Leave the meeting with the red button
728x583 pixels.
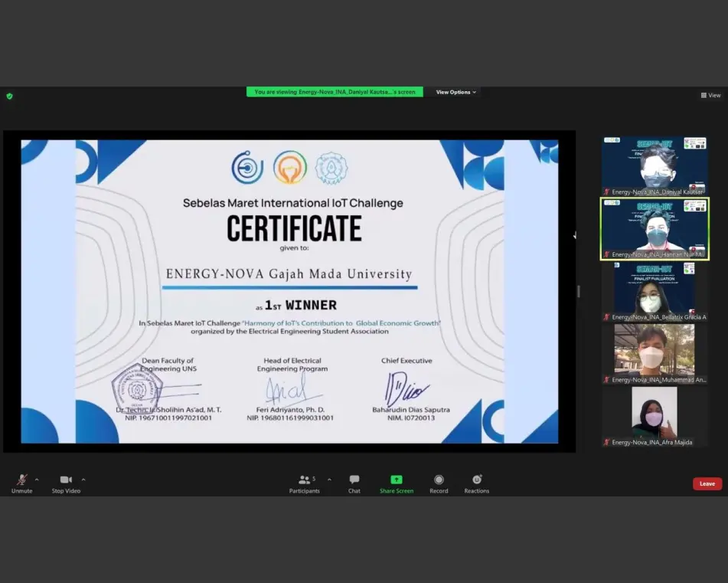(707, 483)
